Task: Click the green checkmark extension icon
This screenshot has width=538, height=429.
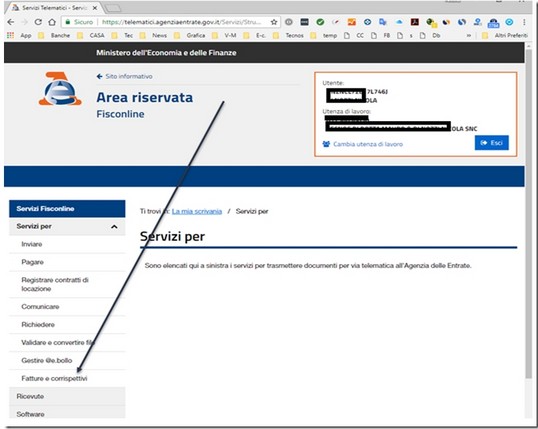Action: click(320, 22)
